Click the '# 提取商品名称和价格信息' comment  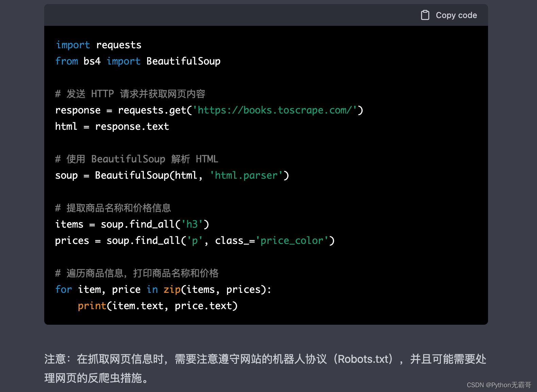pos(113,208)
